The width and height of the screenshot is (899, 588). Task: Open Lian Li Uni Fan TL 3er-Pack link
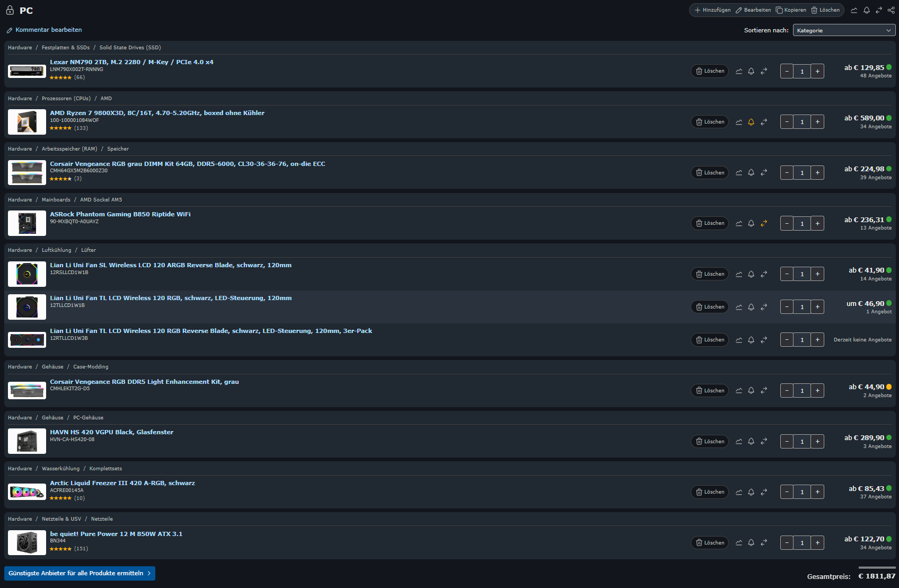[211, 331]
